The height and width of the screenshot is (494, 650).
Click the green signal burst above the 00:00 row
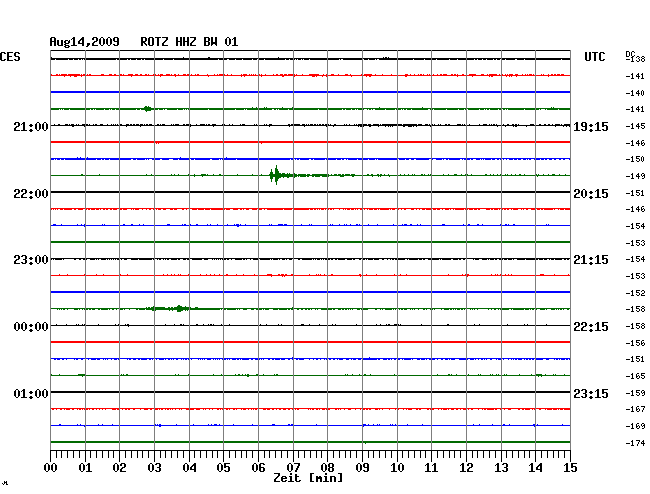point(171,308)
